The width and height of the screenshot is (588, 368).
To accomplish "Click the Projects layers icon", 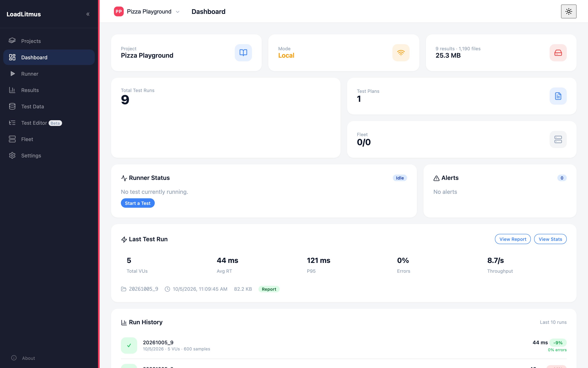I will click(x=12, y=41).
